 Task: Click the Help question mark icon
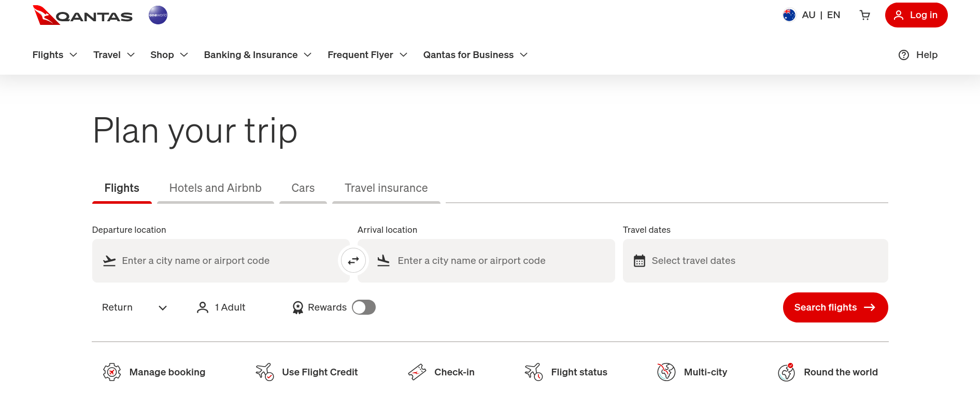click(x=904, y=55)
